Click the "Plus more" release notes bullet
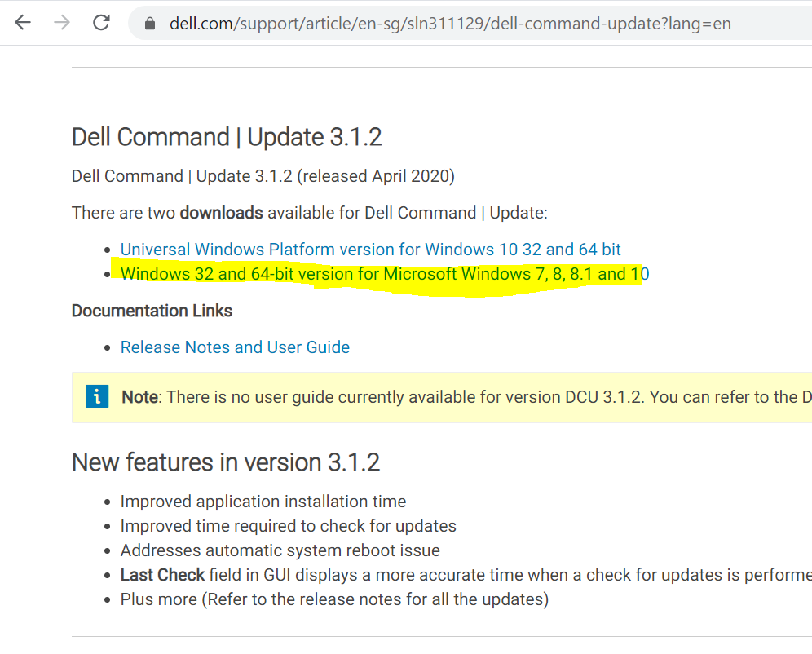This screenshot has height=654, width=812. coord(334,599)
